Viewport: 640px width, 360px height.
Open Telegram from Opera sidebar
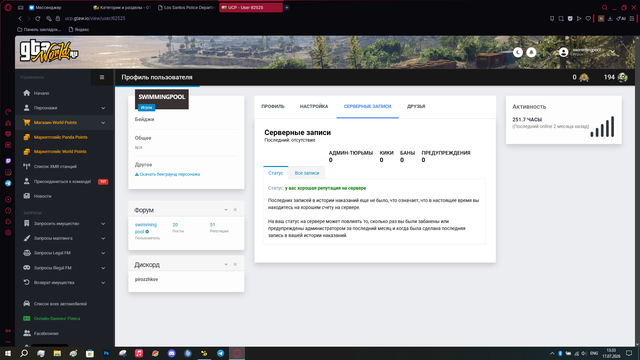click(8, 183)
